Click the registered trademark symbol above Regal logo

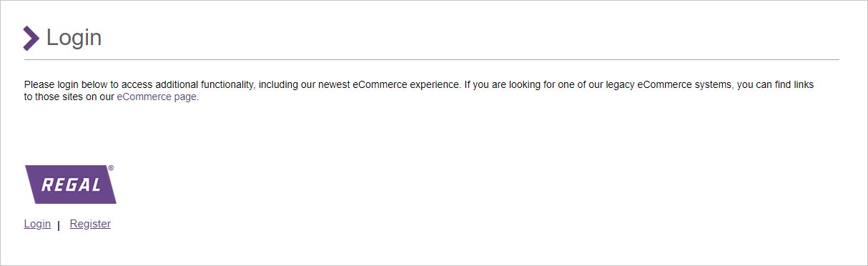point(111,168)
